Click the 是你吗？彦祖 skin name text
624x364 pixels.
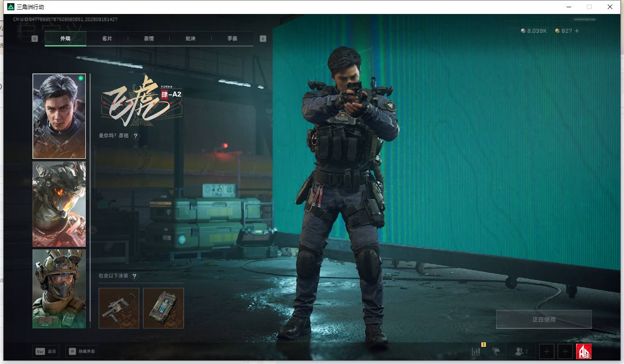coord(114,136)
